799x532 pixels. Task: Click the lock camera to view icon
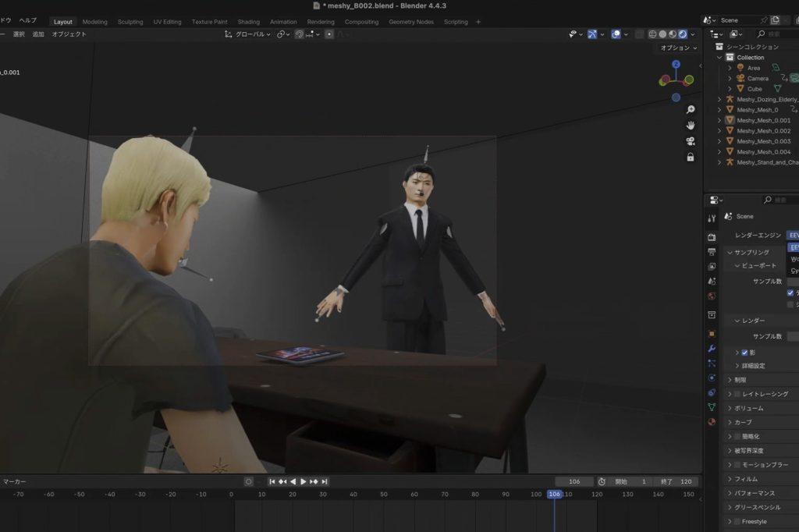tap(691, 157)
